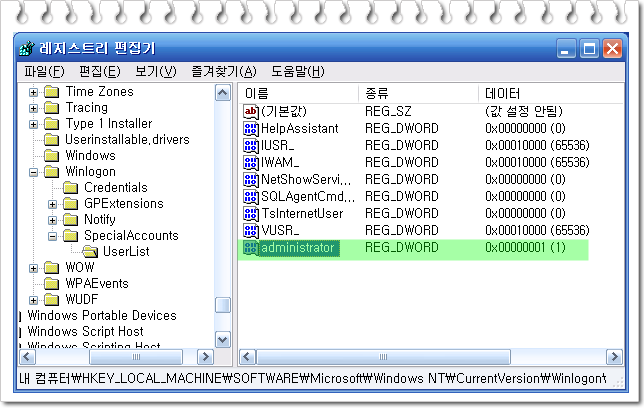The image size is (644, 408).
Task: Click the 종류 column header
Action: 419,93
